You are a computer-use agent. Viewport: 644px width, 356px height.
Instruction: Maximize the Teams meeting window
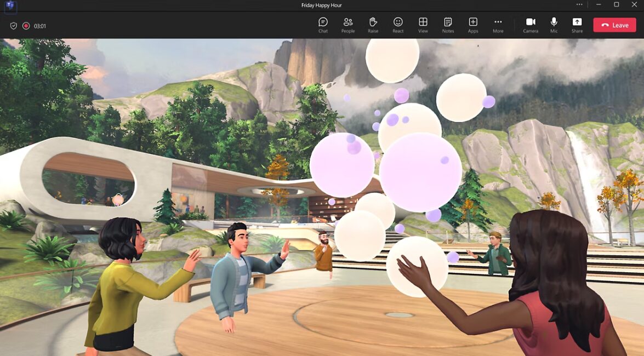click(617, 4)
